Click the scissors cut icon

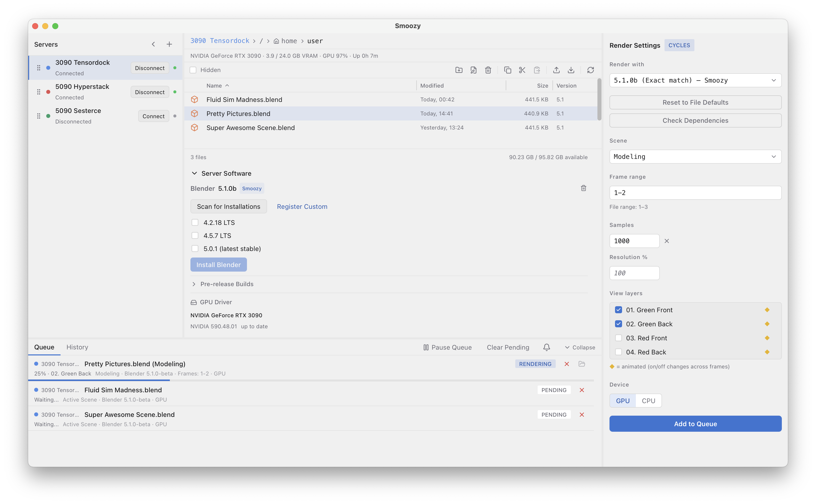(x=522, y=70)
